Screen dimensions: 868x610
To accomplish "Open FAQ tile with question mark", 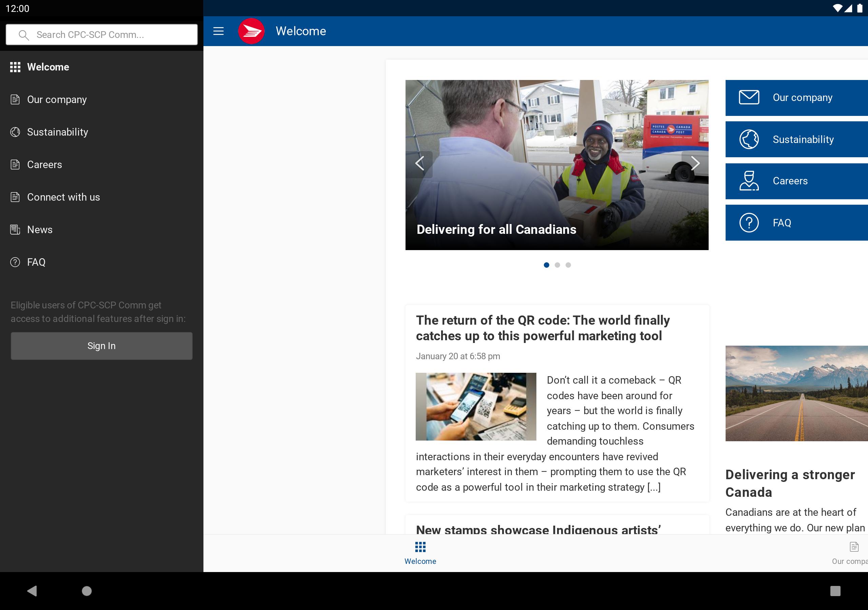I will click(796, 223).
